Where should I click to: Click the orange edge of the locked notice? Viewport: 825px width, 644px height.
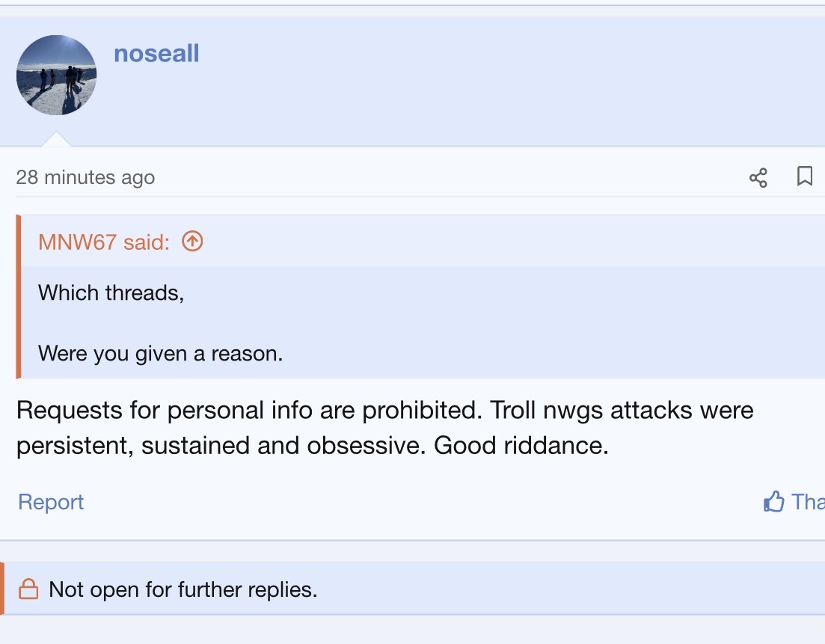click(x=2, y=589)
